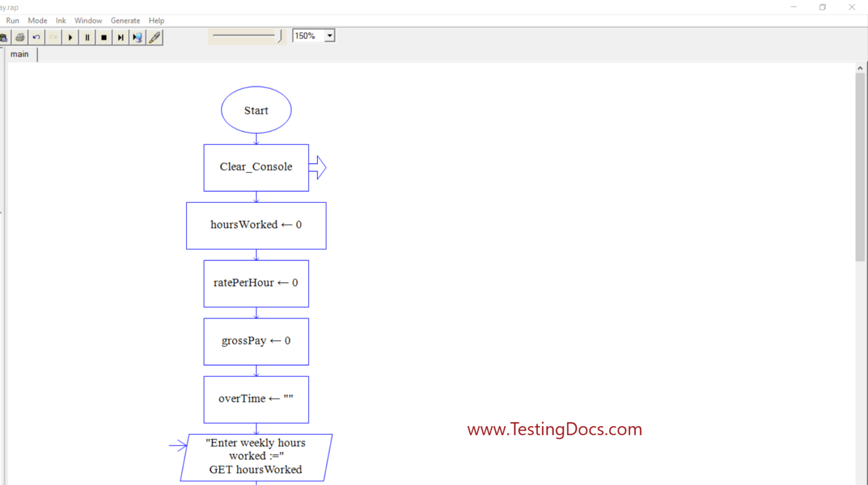This screenshot has width=868, height=485.
Task: Run the flowchart with the play icon
Action: point(70,37)
